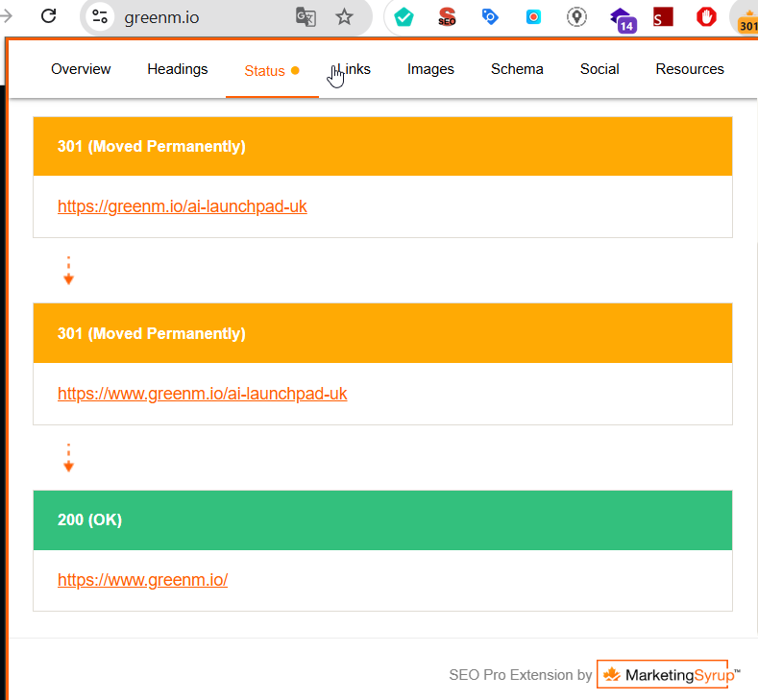
Task: Open link https://greenm.io/ai-launchpad-uk
Action: 183,206
